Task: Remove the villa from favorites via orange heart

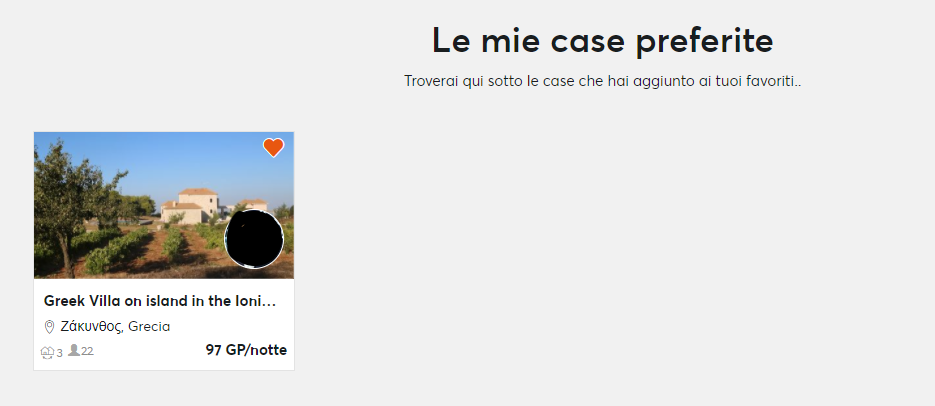Action: [273, 147]
